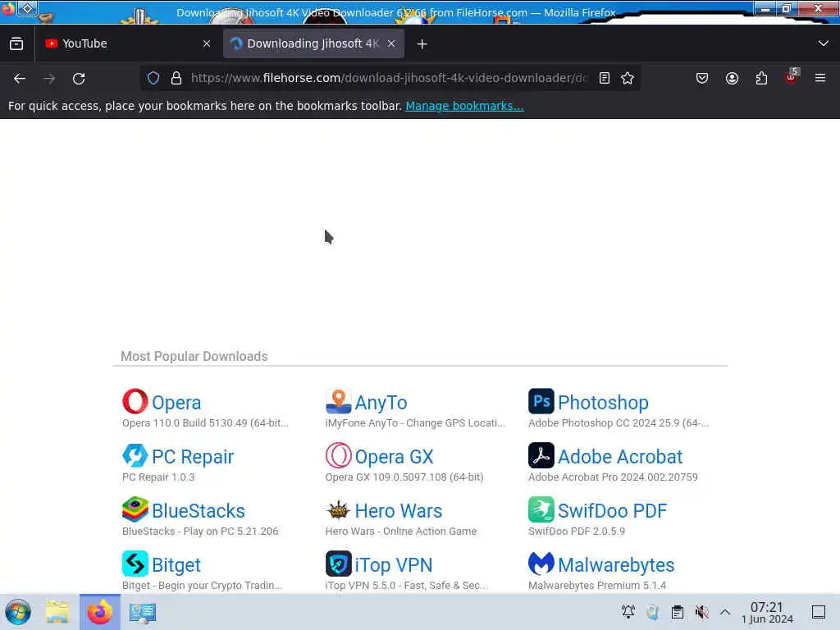Open Firefox account icon
The width and height of the screenshot is (840, 630).
(x=732, y=78)
